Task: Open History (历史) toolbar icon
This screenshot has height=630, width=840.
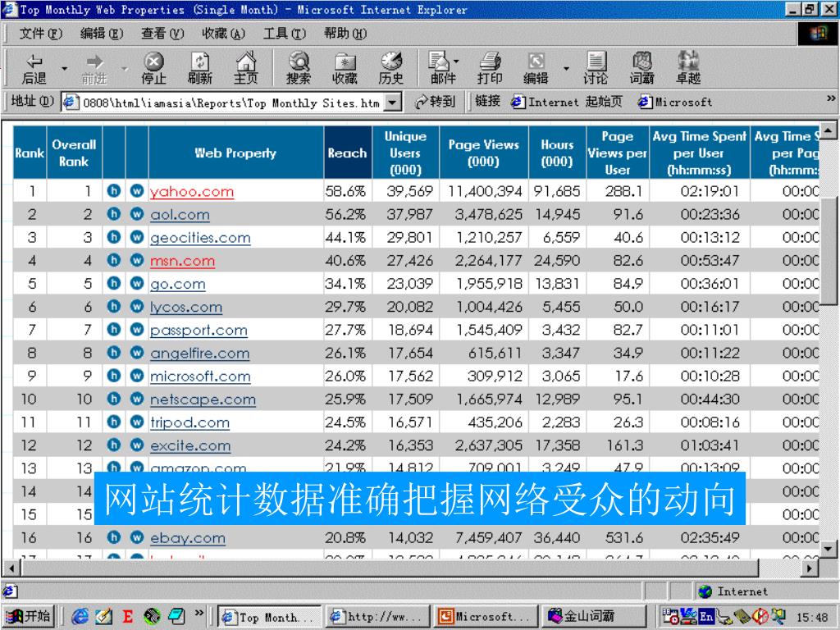Action: pos(391,69)
